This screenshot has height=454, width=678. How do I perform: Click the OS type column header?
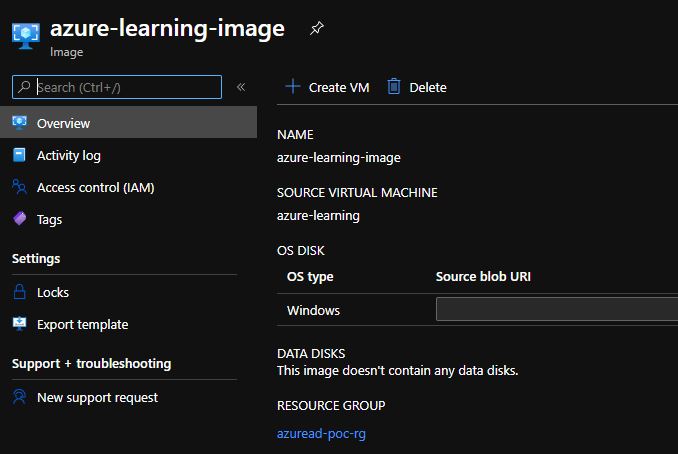click(x=310, y=276)
